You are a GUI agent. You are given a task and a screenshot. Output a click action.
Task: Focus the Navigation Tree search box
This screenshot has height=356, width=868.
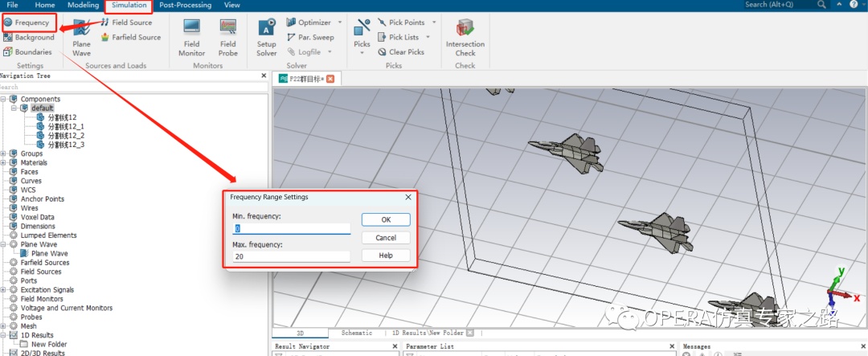pyautogui.click(x=133, y=87)
